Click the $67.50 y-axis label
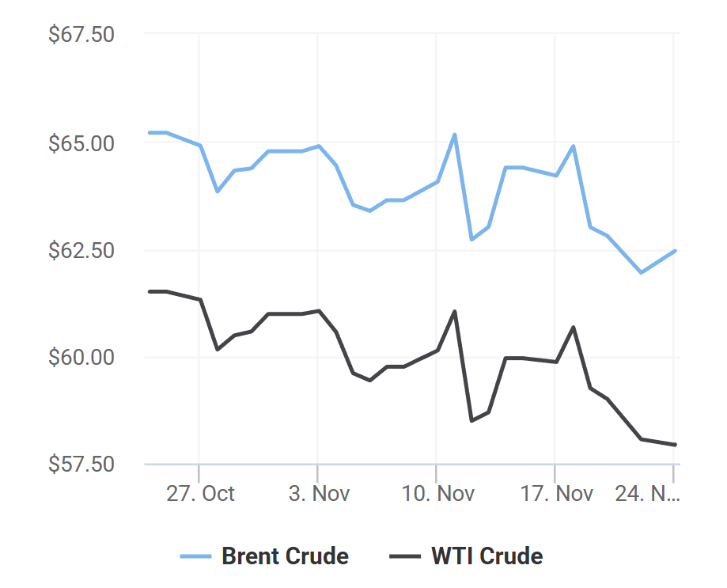This screenshot has height=588, width=727. tap(81, 36)
